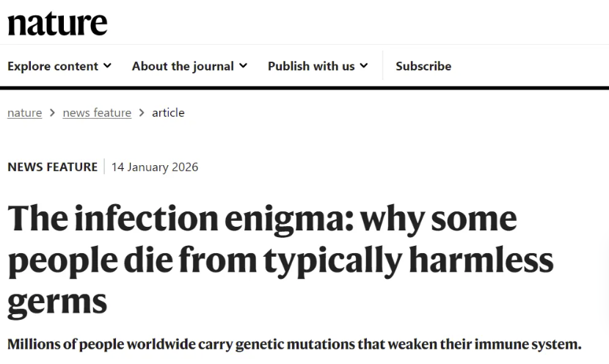Click the article breadcrumb item
Image resolution: width=609 pixels, height=364 pixels.
click(x=168, y=113)
